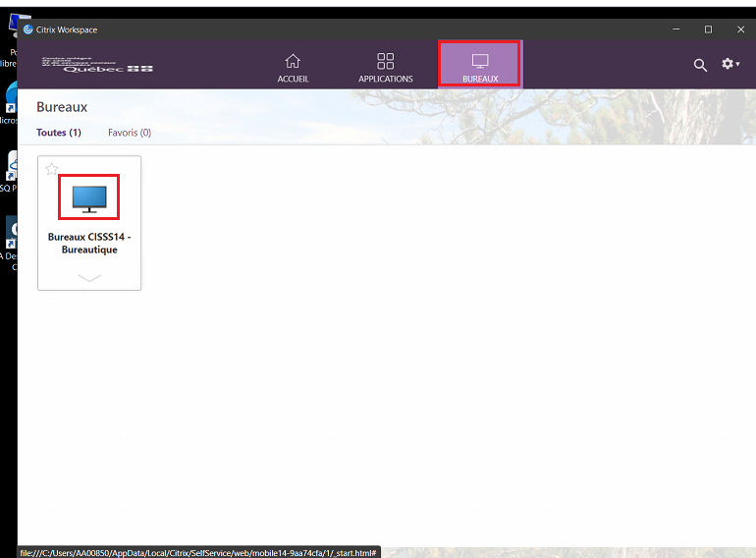The width and height of the screenshot is (756, 558).
Task: Maximize the Citrix Workspace window
Action: coord(708,29)
